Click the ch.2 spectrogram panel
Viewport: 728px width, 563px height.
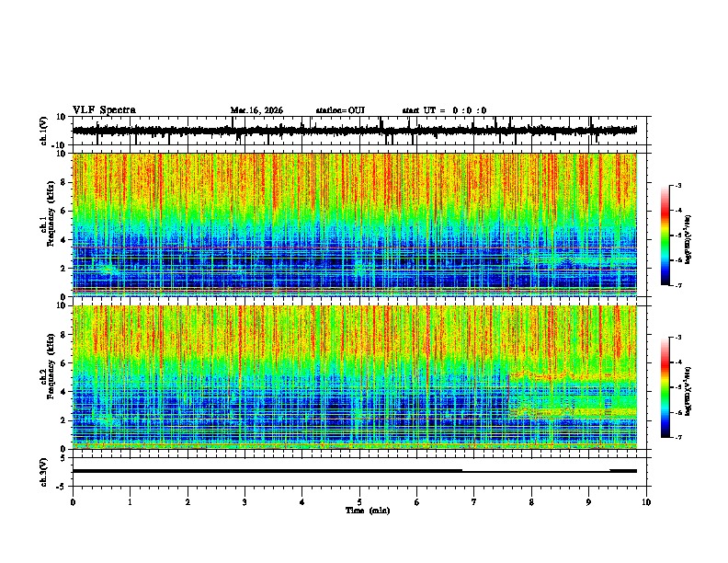pyautogui.click(x=355, y=377)
